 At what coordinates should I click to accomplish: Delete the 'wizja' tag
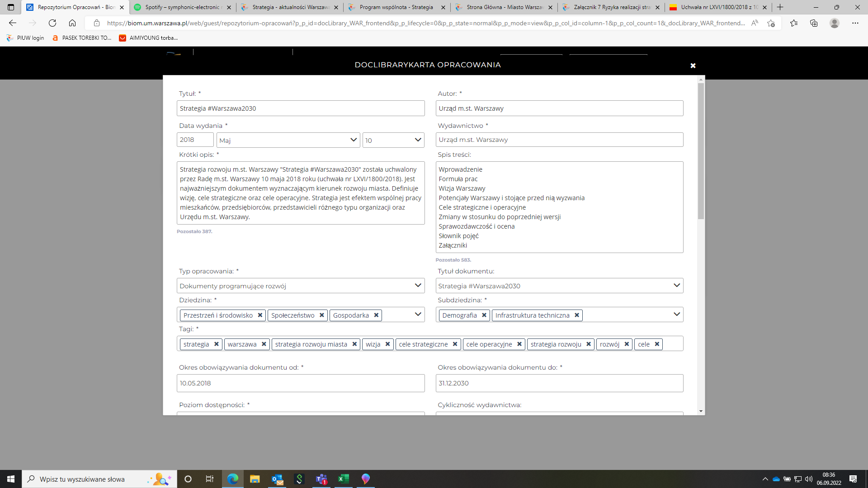tap(387, 344)
